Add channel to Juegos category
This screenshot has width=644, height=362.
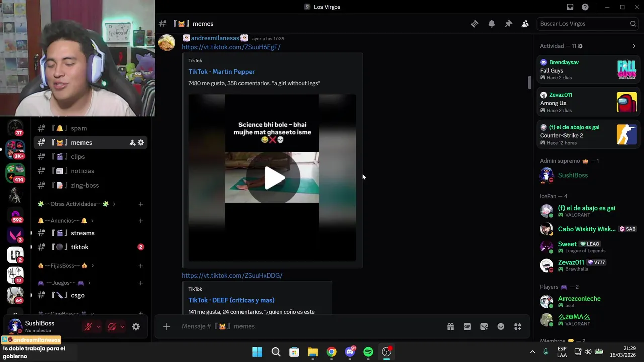point(141,283)
